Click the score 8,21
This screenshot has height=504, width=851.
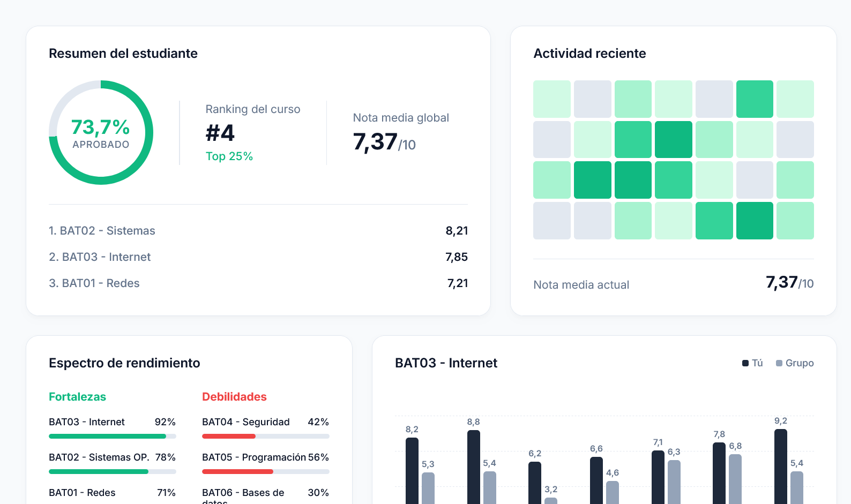(457, 231)
